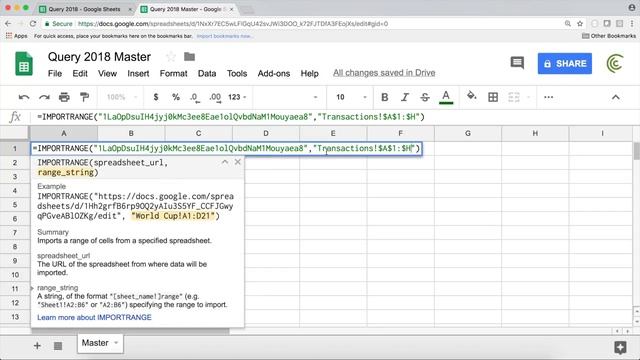The image size is (640, 360).
Task: Click the vertical scrollbar thumb
Action: coord(636,151)
